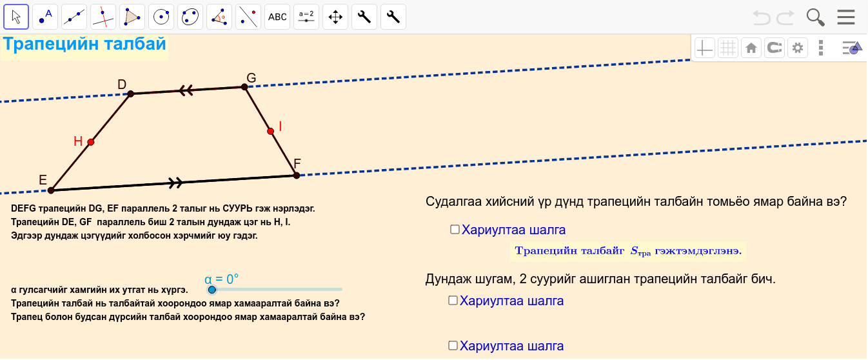868x360 pixels.
Task: Toggle the style bar views icon
Action: [852, 47]
